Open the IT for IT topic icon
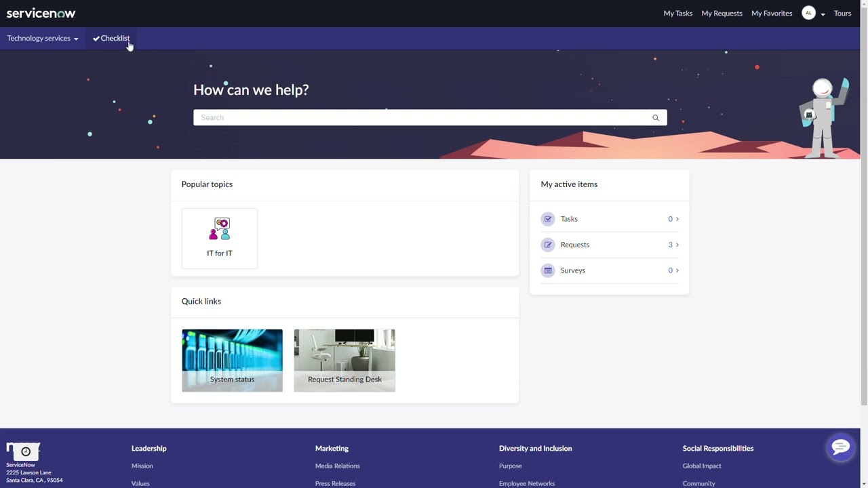Image resolution: width=868 pixels, height=488 pixels. pos(220,230)
